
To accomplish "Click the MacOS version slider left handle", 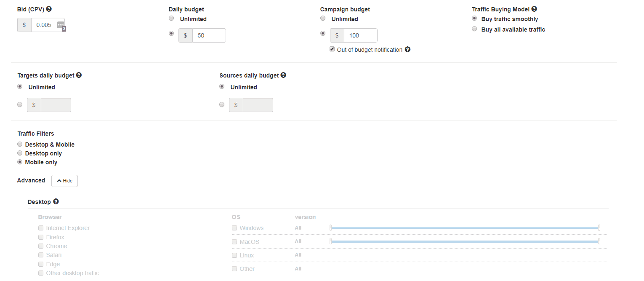I will [x=331, y=241].
